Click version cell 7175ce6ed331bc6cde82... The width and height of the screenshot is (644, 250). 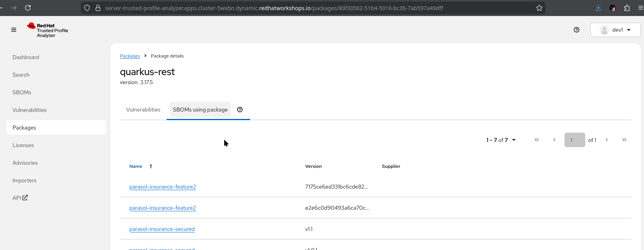point(336,187)
